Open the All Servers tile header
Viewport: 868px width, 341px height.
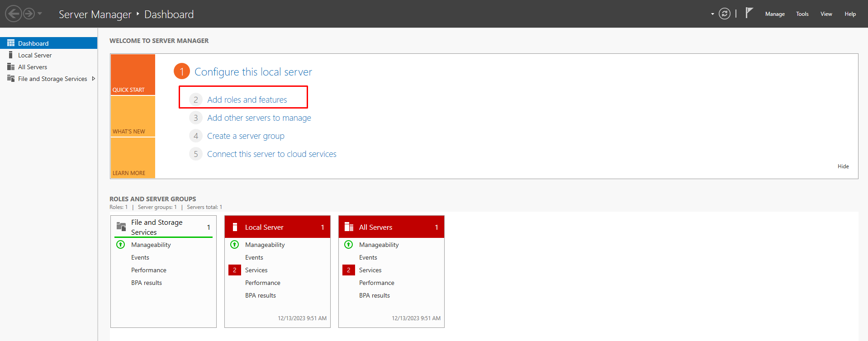391,227
